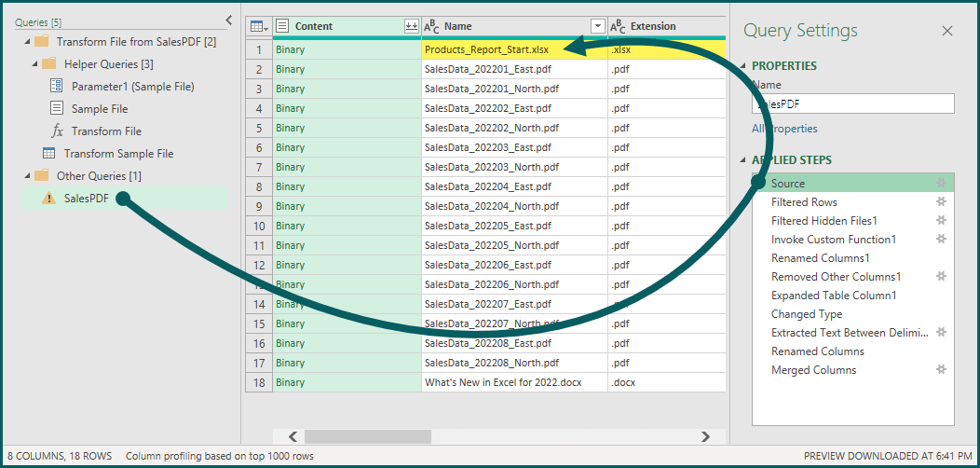Collapse the Queries pane with chevron
980x468 pixels.
click(x=229, y=20)
